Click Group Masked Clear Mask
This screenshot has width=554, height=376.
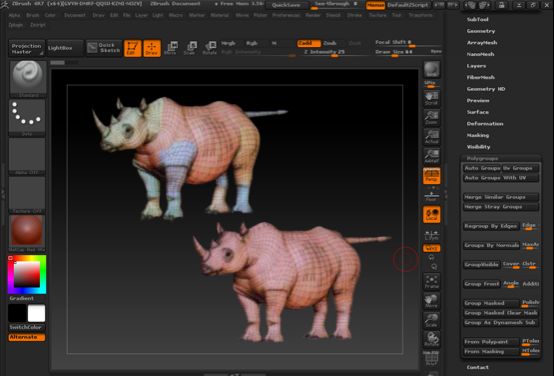[x=501, y=313]
